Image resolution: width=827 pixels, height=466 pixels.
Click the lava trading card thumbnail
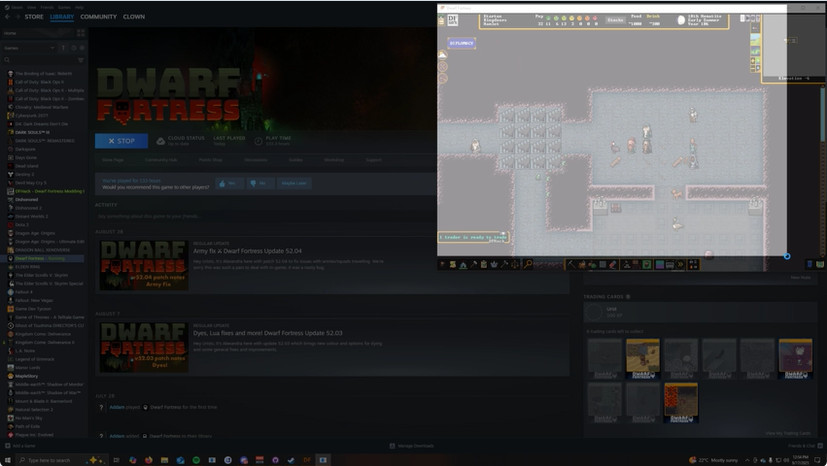(680, 403)
